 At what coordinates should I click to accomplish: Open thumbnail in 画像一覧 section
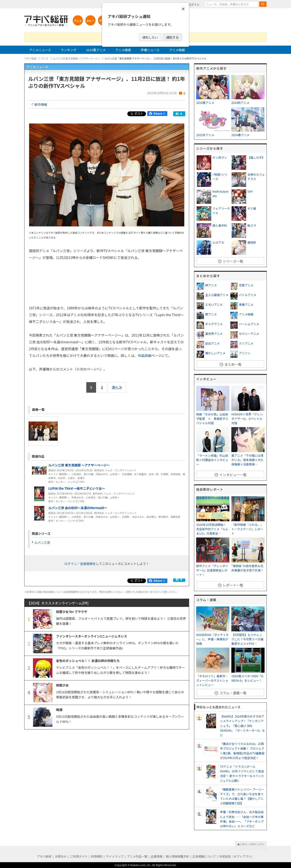(x=43, y=431)
